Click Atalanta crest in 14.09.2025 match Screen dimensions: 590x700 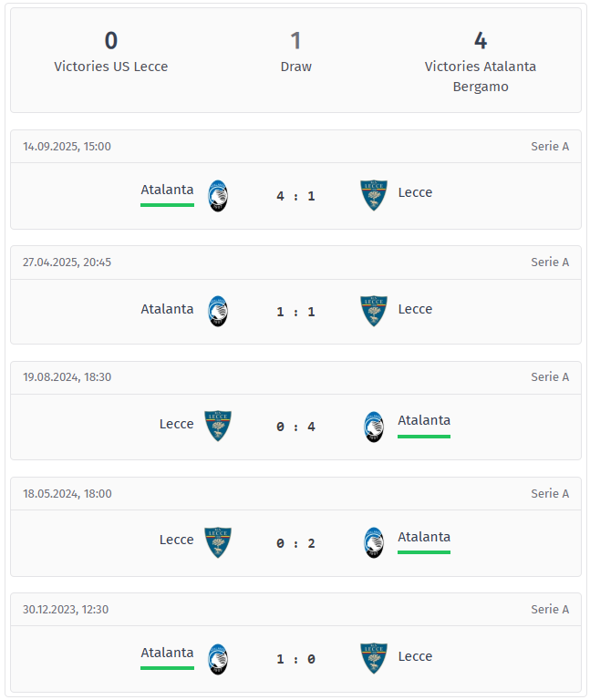(x=218, y=196)
